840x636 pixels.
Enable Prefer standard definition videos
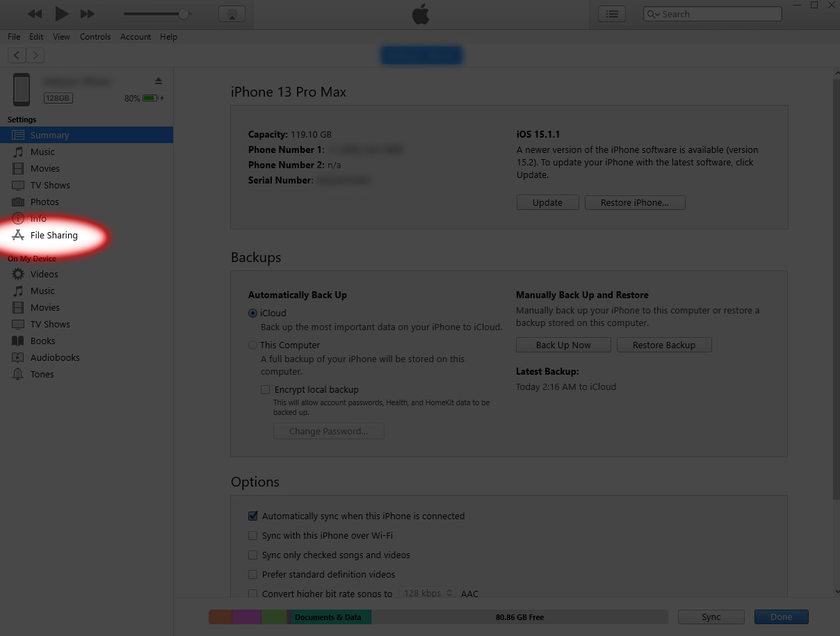(x=253, y=575)
